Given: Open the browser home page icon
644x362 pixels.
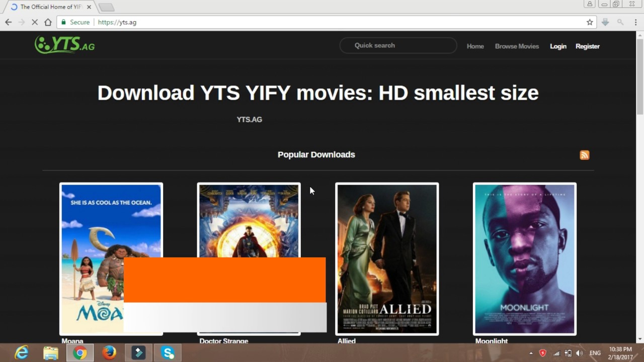Looking at the screenshot, I should point(48,22).
